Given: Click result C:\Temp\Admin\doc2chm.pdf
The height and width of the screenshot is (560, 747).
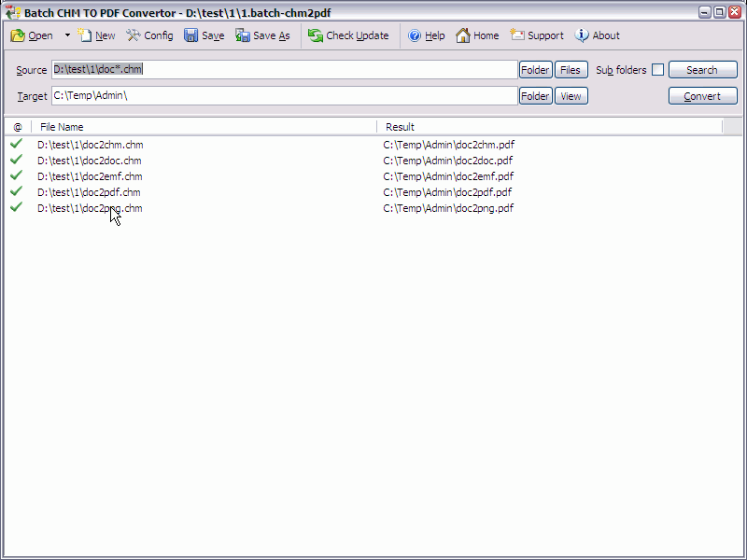Looking at the screenshot, I should pyautogui.click(x=449, y=145).
